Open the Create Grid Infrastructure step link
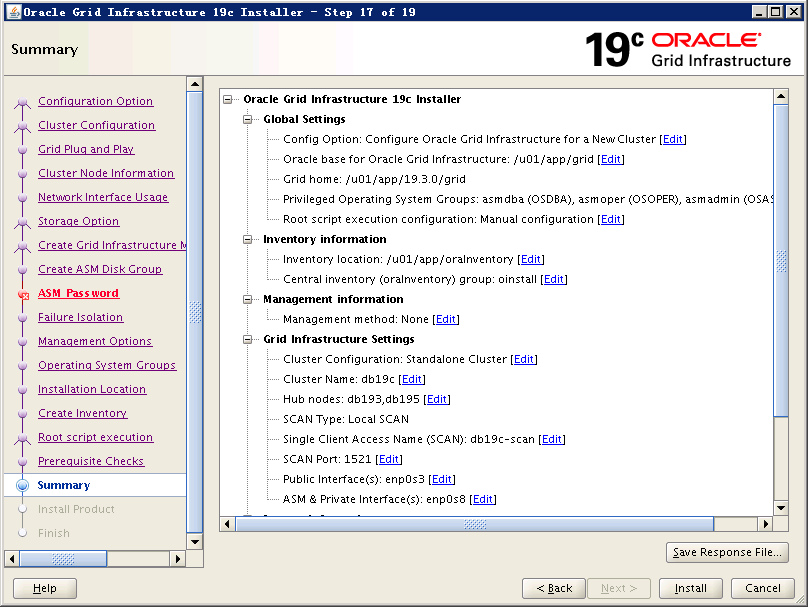 tap(112, 245)
